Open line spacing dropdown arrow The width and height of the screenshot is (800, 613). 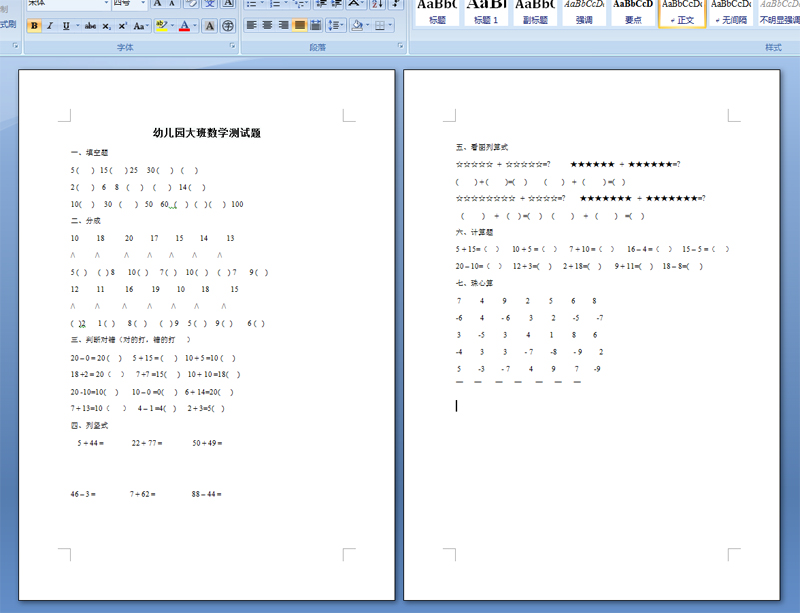pyautogui.click(x=343, y=25)
